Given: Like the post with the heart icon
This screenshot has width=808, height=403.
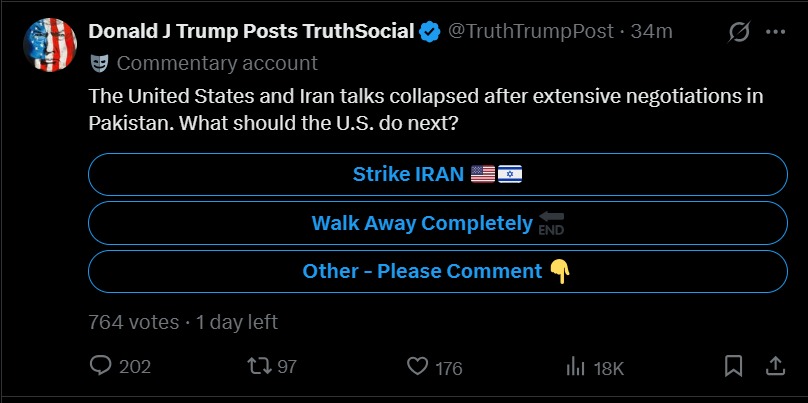Looking at the screenshot, I should [x=418, y=366].
